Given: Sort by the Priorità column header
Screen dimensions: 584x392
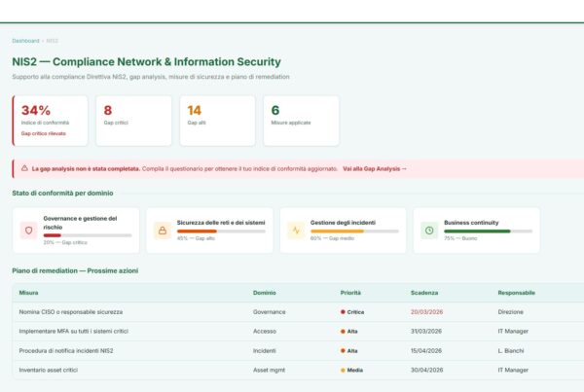Looking at the screenshot, I should tap(350, 293).
